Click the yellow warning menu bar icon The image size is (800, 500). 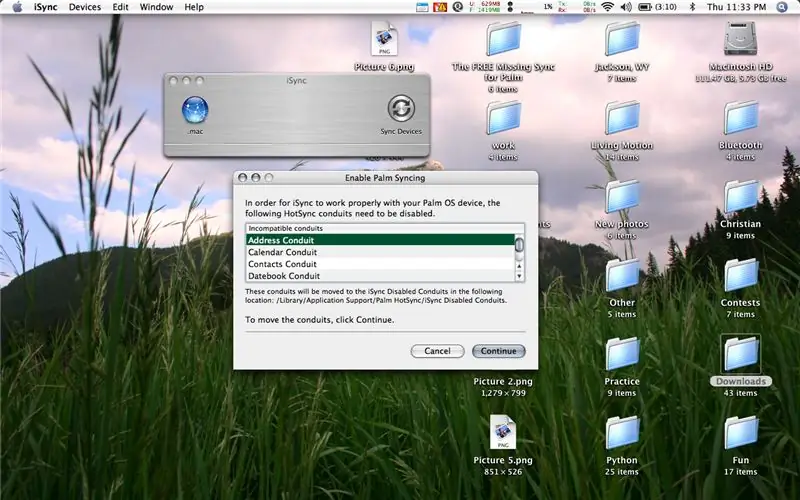pyautogui.click(x=440, y=7)
